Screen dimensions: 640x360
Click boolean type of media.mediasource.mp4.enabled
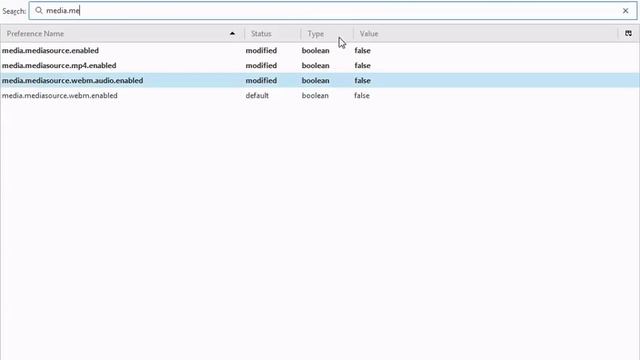[316, 66]
